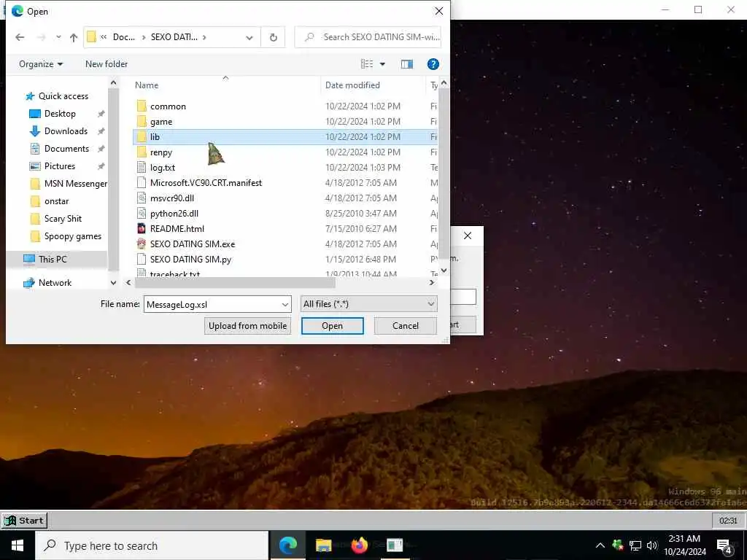Expand the address bar history dropdown

(x=249, y=37)
